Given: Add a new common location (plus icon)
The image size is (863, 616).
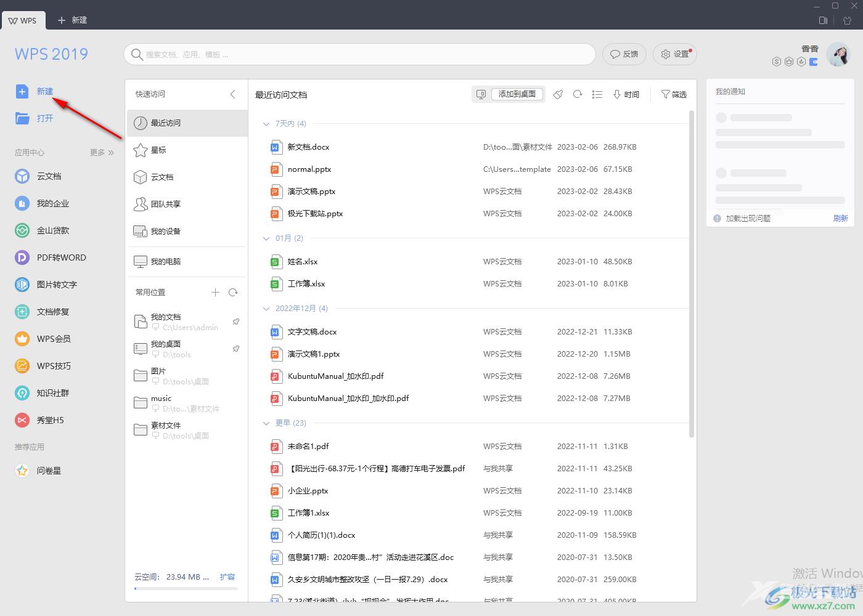Looking at the screenshot, I should point(215,293).
